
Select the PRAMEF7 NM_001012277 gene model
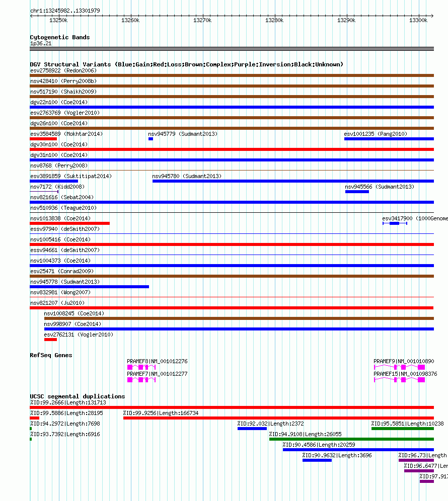141,380
